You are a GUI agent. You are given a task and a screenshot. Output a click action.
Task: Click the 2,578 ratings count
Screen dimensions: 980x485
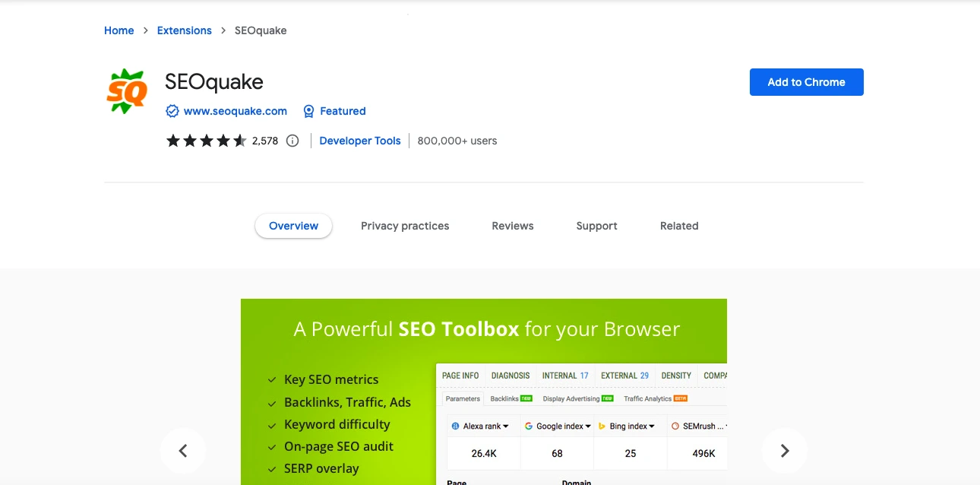click(265, 141)
